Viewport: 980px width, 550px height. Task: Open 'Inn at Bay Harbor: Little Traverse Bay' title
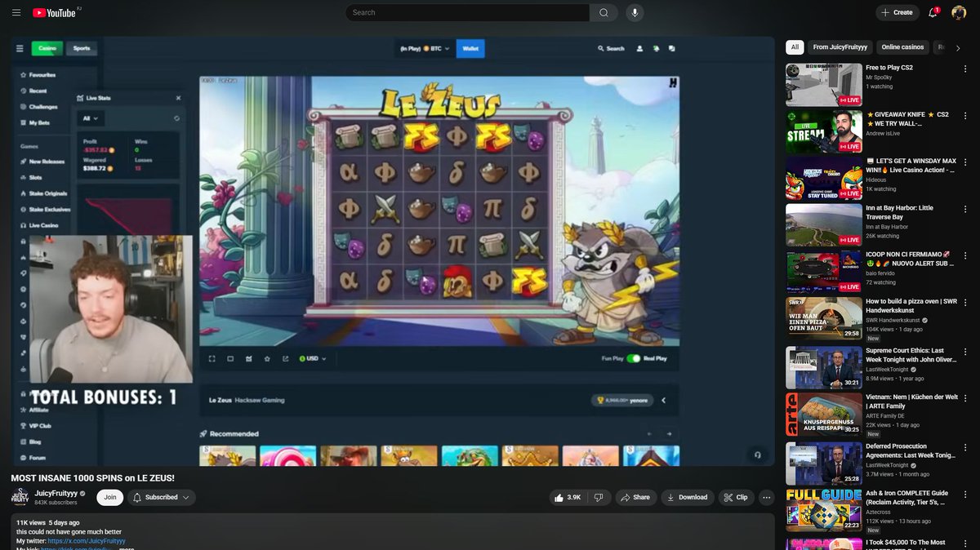pyautogui.click(x=900, y=213)
